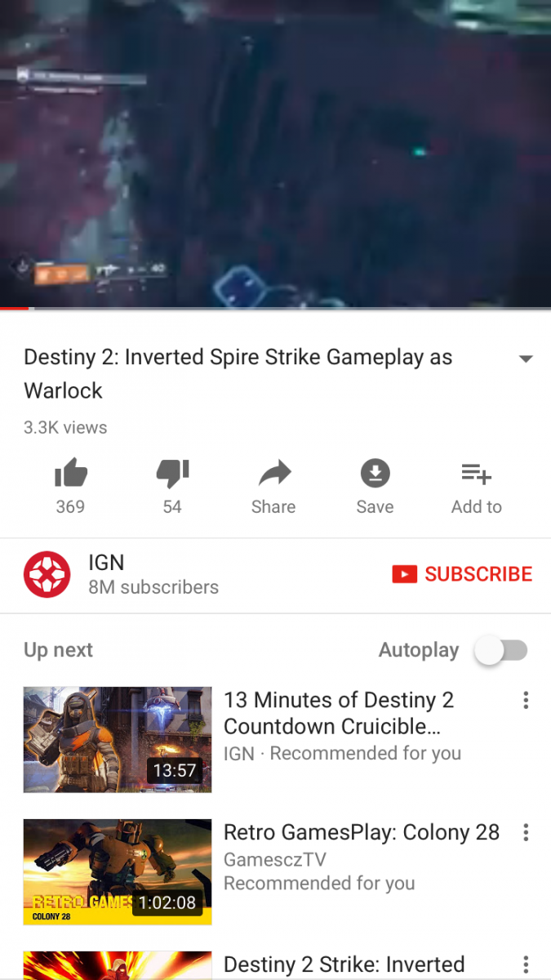Tap the red Subscribe play icon
This screenshot has height=980, width=551.
coord(405,575)
